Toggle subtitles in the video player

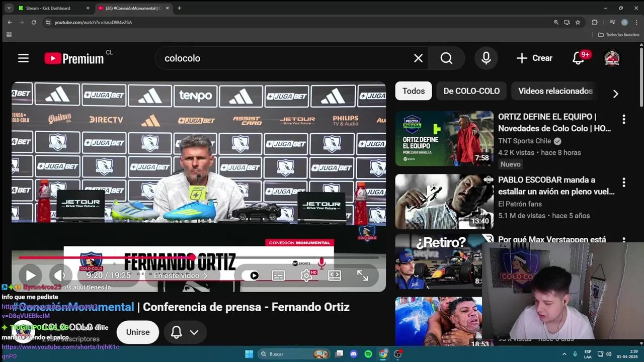click(x=278, y=276)
